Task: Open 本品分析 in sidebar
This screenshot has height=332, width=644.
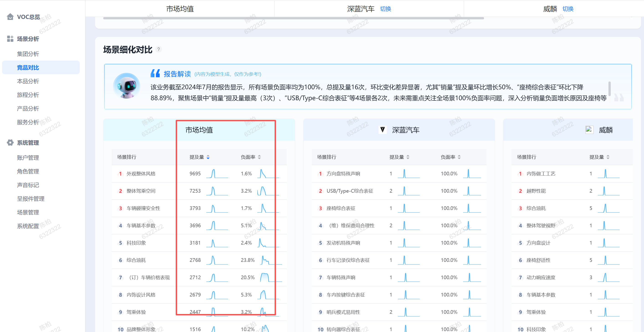Action: pyautogui.click(x=28, y=81)
